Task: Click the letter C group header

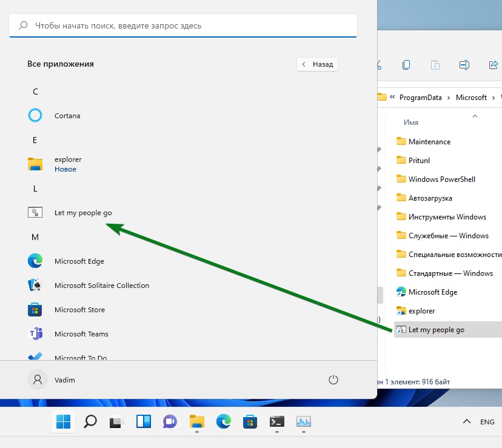Action: click(x=35, y=92)
